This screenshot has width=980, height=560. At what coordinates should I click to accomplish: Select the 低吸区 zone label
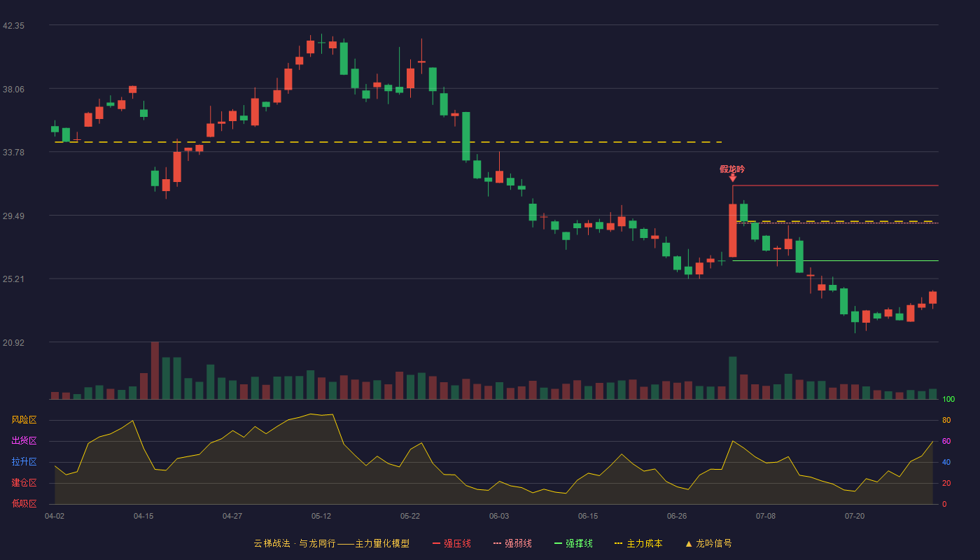pyautogui.click(x=24, y=503)
